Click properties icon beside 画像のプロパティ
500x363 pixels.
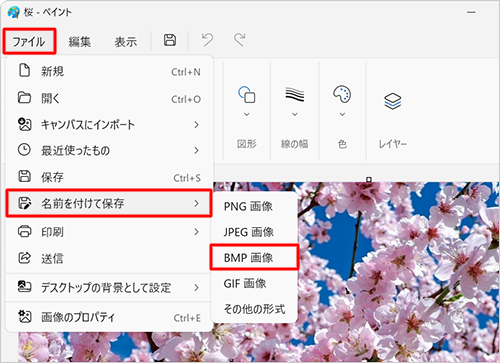pyautogui.click(x=24, y=316)
